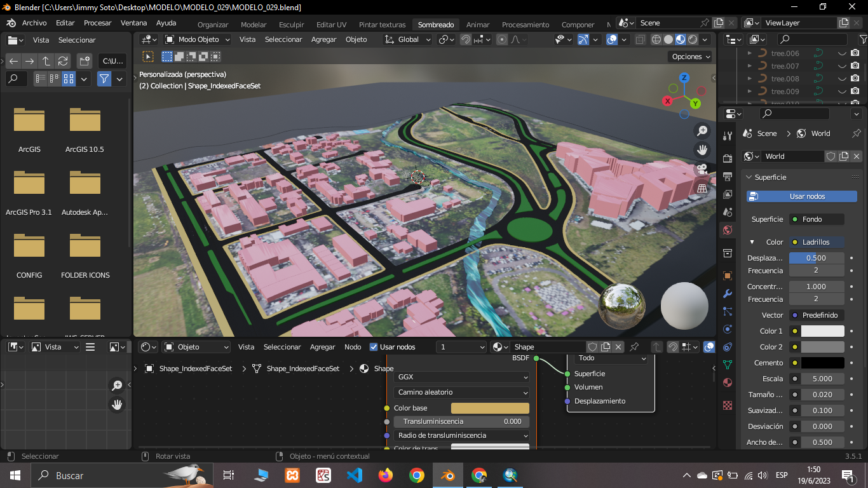This screenshot has height=488, width=868.
Task: Open the 'Procesar' menu
Action: point(97,23)
